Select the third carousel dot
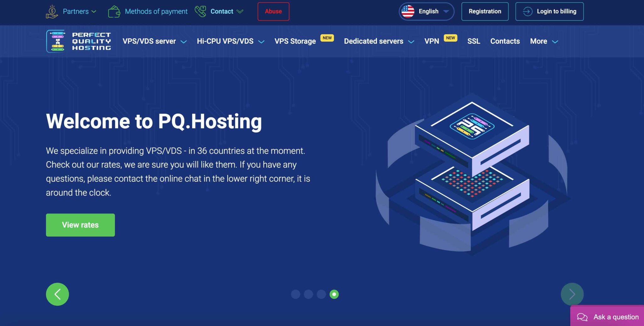 321,294
